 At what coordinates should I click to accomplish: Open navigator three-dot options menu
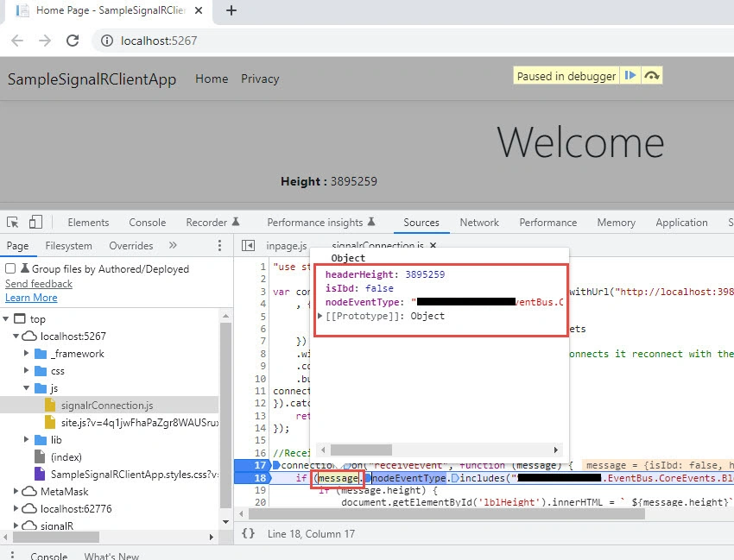(219, 246)
